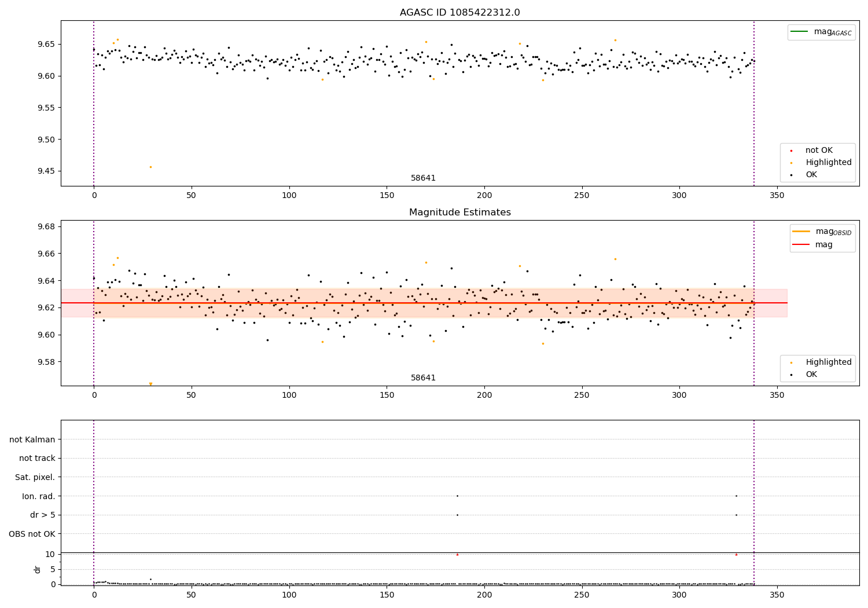The height and width of the screenshot is (608, 868).
Task: Click the low orange outlier near 9.45 in top plot
Action: click(x=150, y=167)
